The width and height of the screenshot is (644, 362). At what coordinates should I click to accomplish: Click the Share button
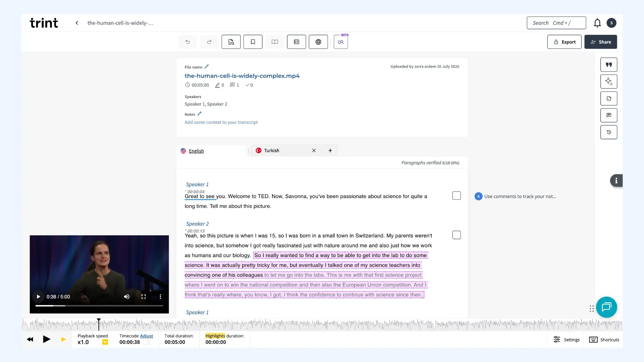(x=601, y=42)
